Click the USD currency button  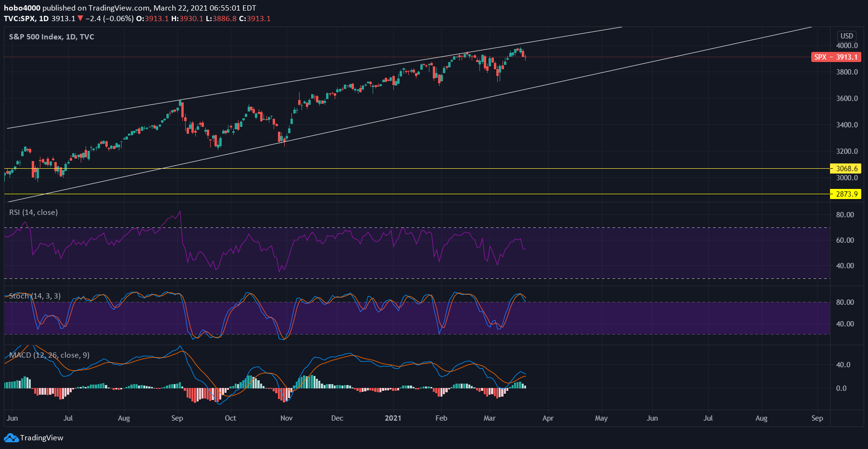[x=847, y=36]
